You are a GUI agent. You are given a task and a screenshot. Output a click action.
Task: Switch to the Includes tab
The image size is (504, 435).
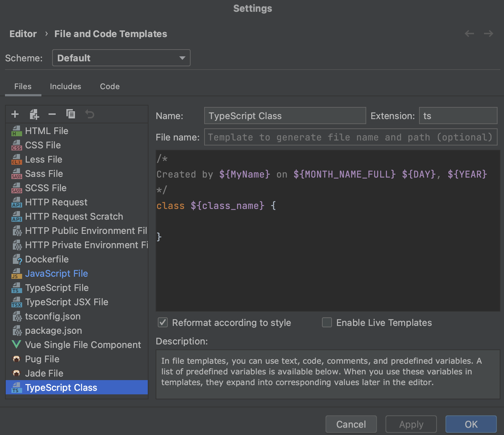tap(65, 86)
